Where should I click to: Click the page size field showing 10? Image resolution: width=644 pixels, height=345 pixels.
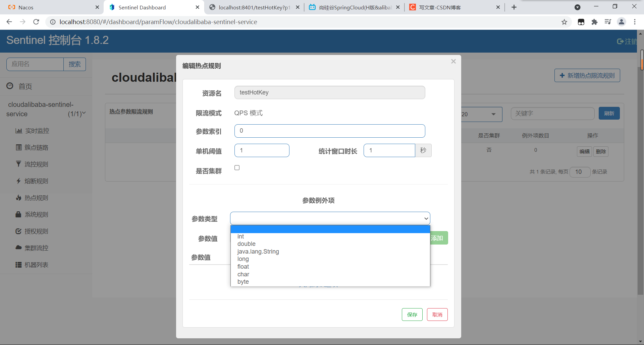[x=580, y=172]
